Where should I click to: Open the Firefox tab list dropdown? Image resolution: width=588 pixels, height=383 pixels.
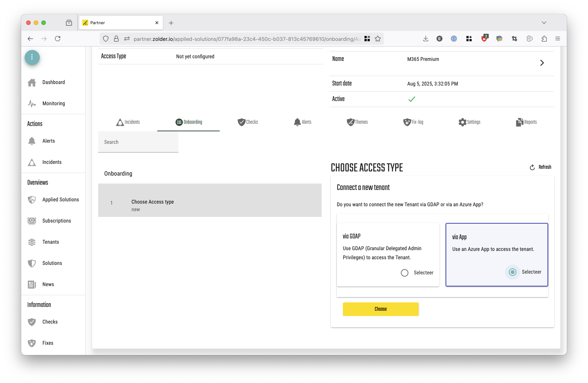544,23
